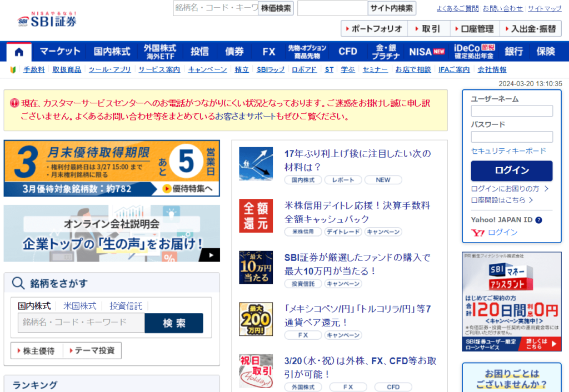The width and height of the screenshot is (569, 392).
Task: Open the サイトマップ link
Action: click(x=545, y=9)
